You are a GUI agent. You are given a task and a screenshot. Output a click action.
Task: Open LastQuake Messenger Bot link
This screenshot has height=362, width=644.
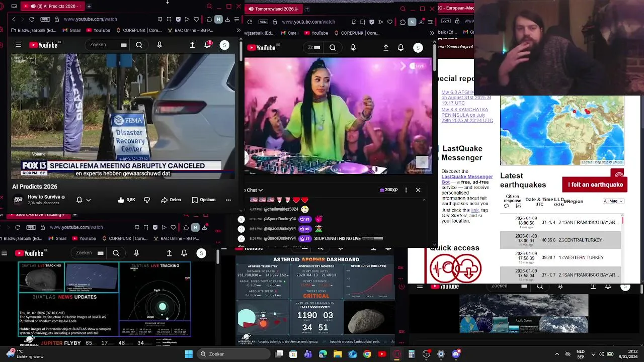467,179
